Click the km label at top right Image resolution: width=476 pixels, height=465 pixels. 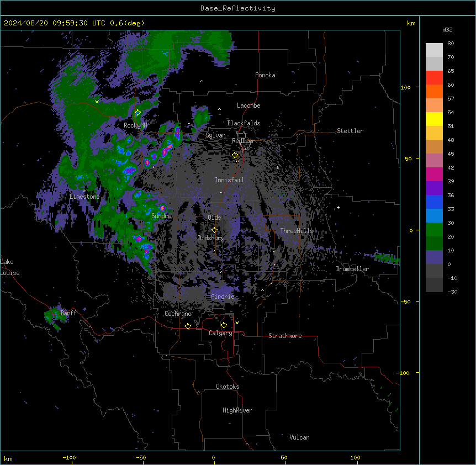[411, 23]
